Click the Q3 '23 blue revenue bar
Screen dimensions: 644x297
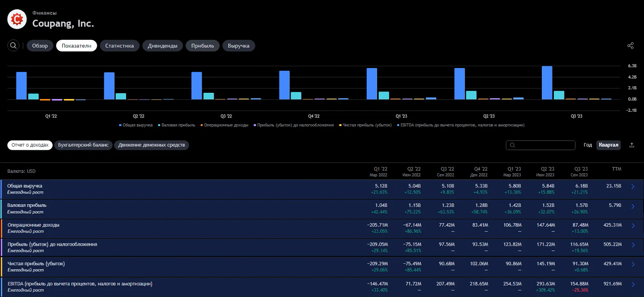pyautogui.click(x=547, y=83)
